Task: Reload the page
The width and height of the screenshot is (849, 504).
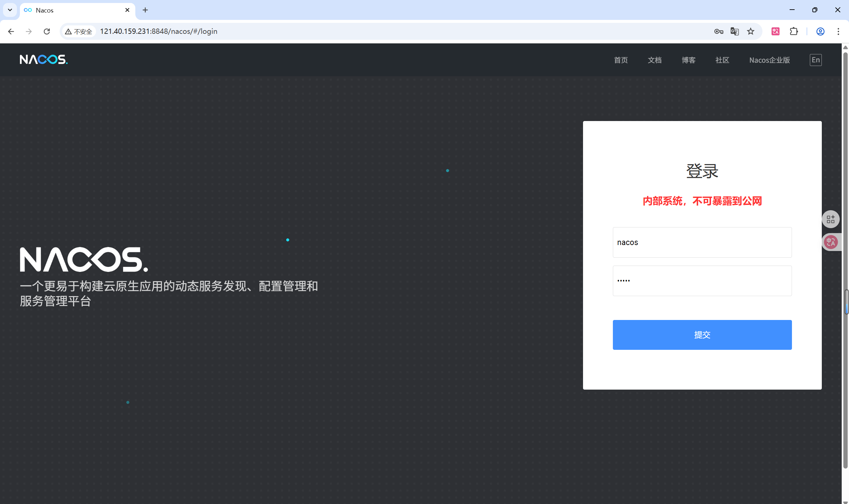Action: click(47, 31)
